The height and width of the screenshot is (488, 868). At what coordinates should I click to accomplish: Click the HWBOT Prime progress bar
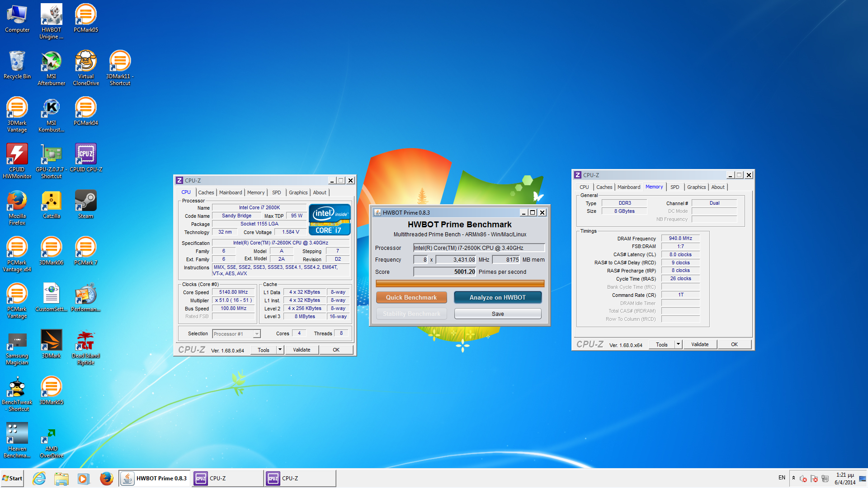tap(460, 283)
